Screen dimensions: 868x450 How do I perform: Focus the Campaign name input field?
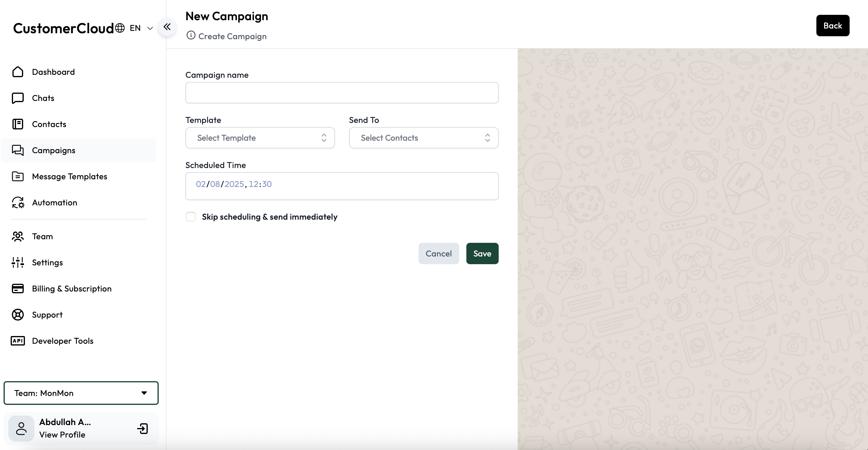342,93
